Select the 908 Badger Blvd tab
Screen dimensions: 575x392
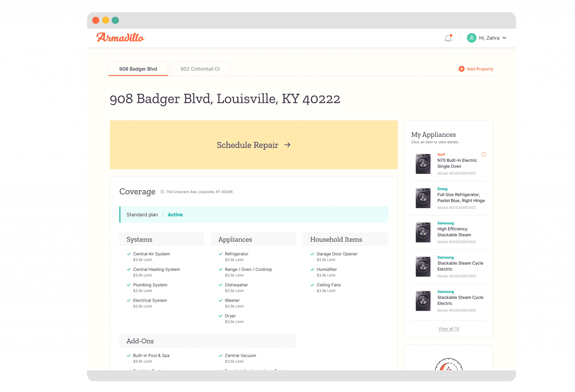pyautogui.click(x=138, y=69)
